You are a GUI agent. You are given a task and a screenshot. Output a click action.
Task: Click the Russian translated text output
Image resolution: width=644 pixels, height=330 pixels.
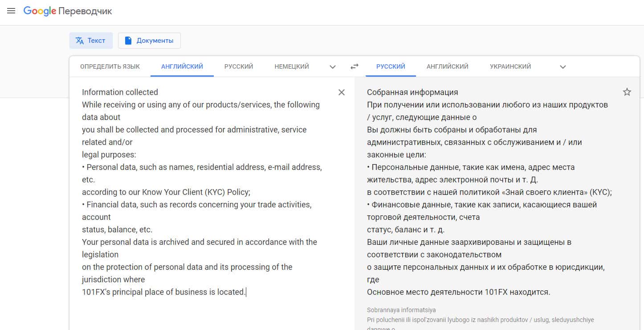tap(485, 192)
